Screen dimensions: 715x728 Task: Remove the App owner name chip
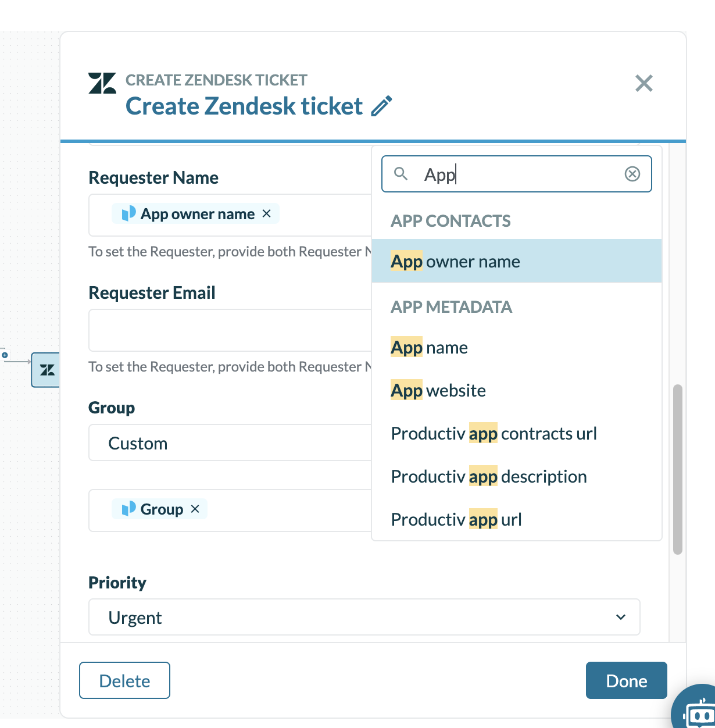[x=267, y=213]
